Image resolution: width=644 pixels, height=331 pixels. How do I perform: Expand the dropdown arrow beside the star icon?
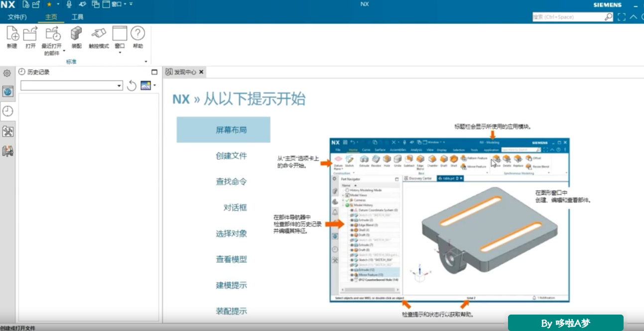click(x=58, y=4)
